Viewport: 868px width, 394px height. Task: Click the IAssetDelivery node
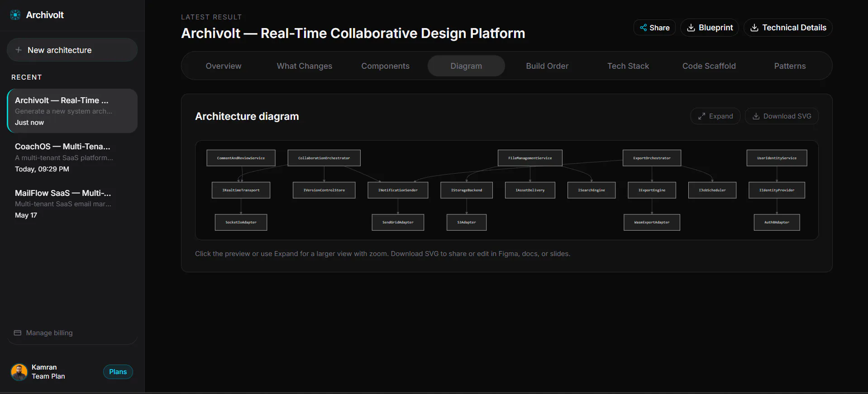point(530,190)
